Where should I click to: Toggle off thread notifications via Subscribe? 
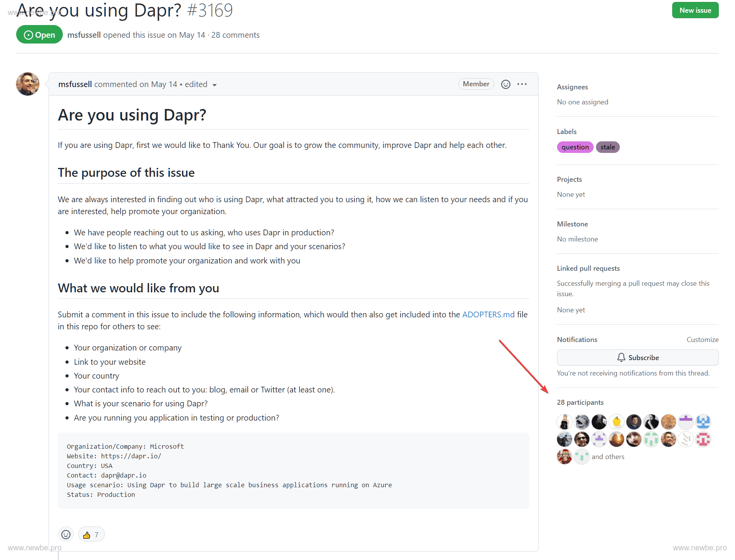pos(638,357)
